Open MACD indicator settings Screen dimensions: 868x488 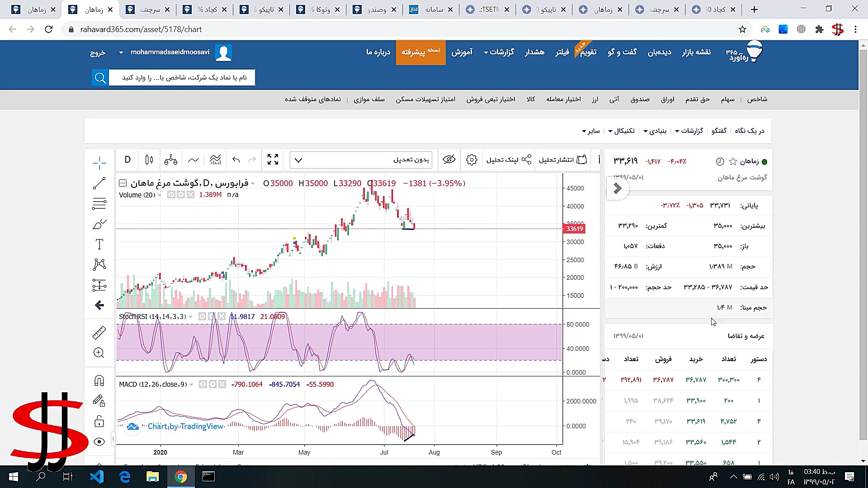(212, 384)
